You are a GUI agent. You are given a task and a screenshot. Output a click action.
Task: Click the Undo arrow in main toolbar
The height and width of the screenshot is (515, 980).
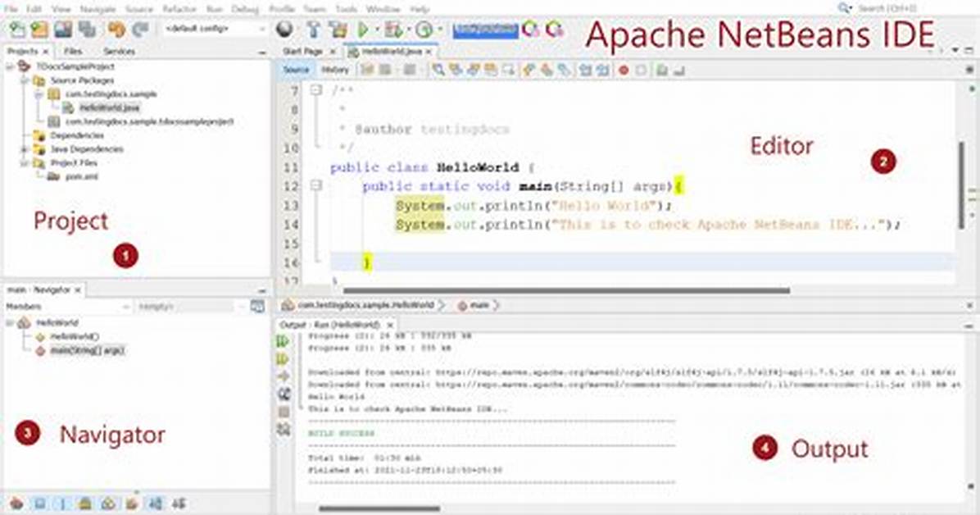pos(116,29)
